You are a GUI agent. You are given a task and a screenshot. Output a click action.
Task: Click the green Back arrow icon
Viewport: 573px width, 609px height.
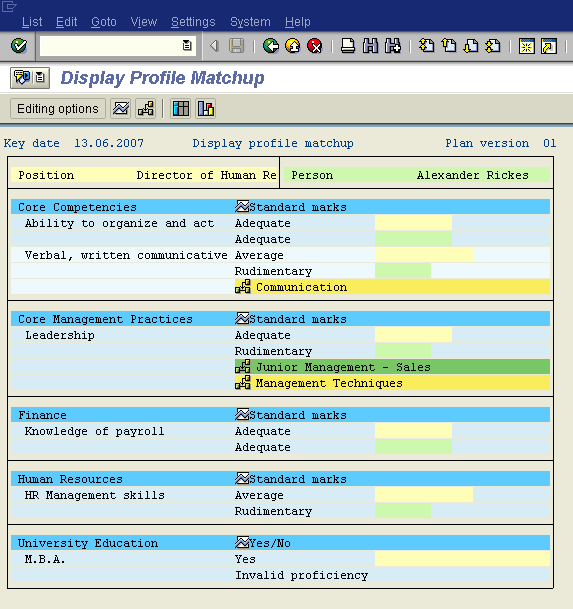[271, 46]
